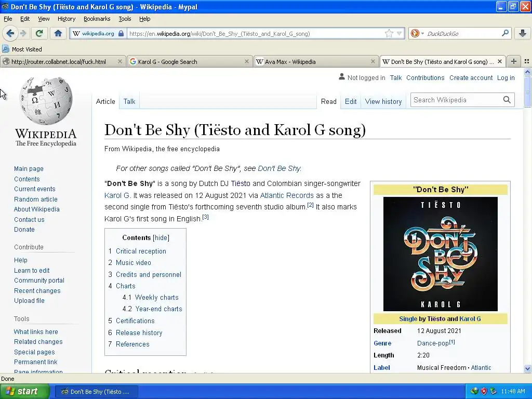Click the Don't Be Shy cover art thumbnail
Viewport: 532px width, 399px height.
pyautogui.click(x=441, y=254)
